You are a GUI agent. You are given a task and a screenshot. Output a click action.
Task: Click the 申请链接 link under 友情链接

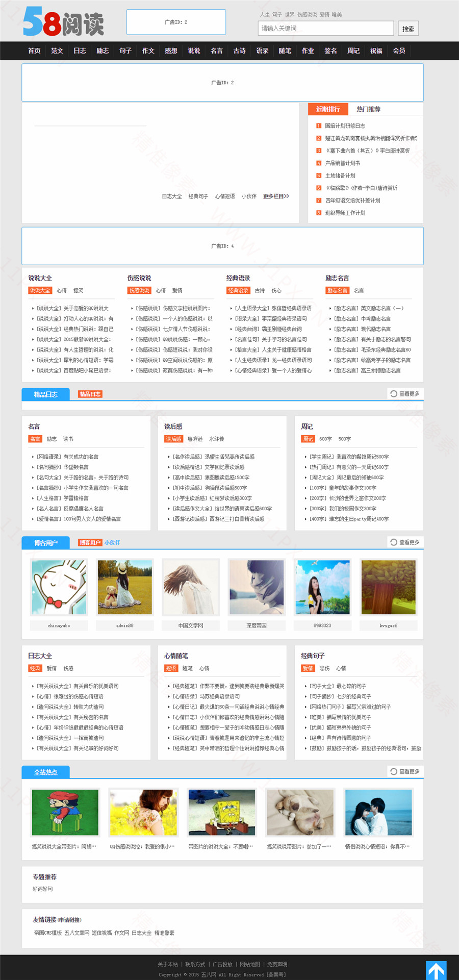click(x=69, y=920)
